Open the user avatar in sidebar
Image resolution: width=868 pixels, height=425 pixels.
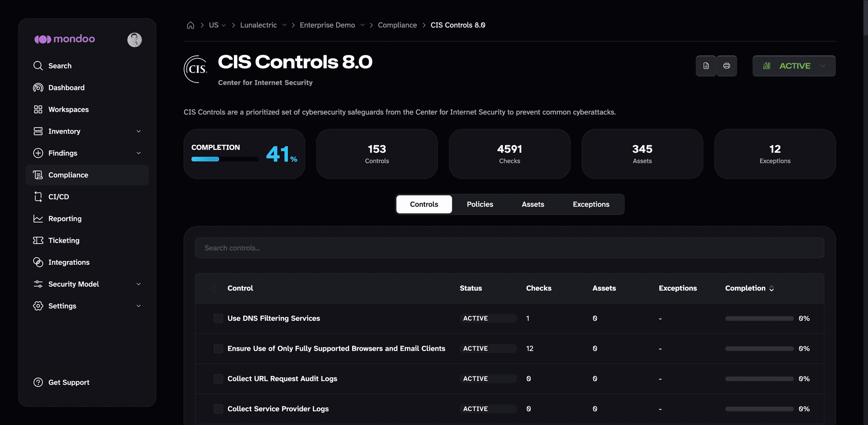point(134,39)
